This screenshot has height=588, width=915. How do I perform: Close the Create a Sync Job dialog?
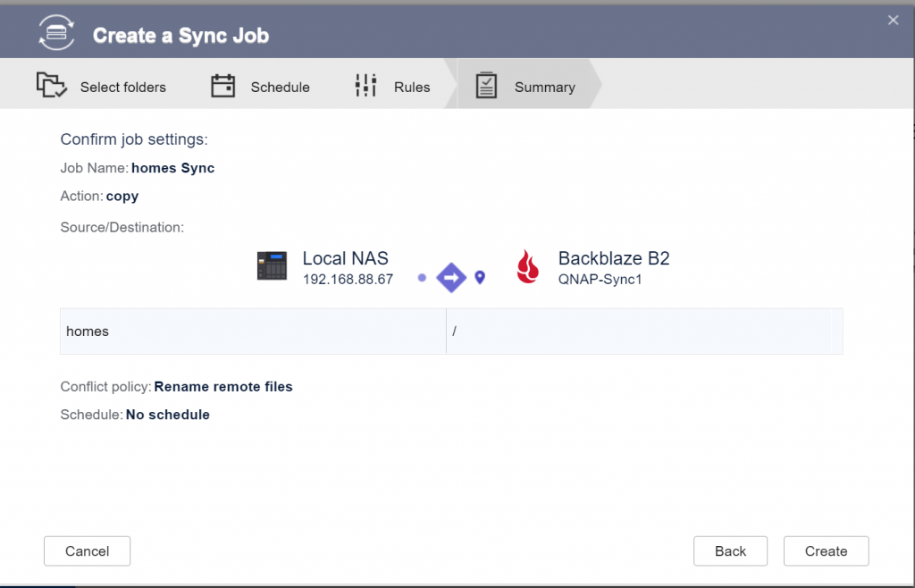tap(893, 21)
